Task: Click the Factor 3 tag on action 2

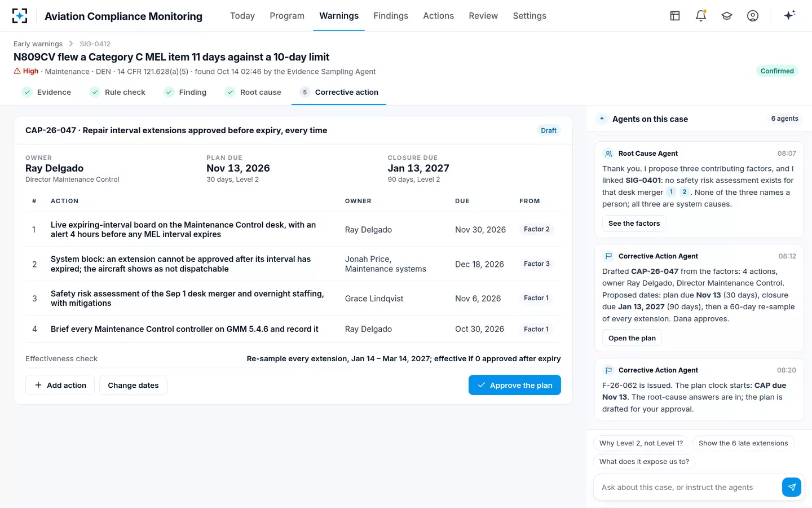Action: coord(537,264)
